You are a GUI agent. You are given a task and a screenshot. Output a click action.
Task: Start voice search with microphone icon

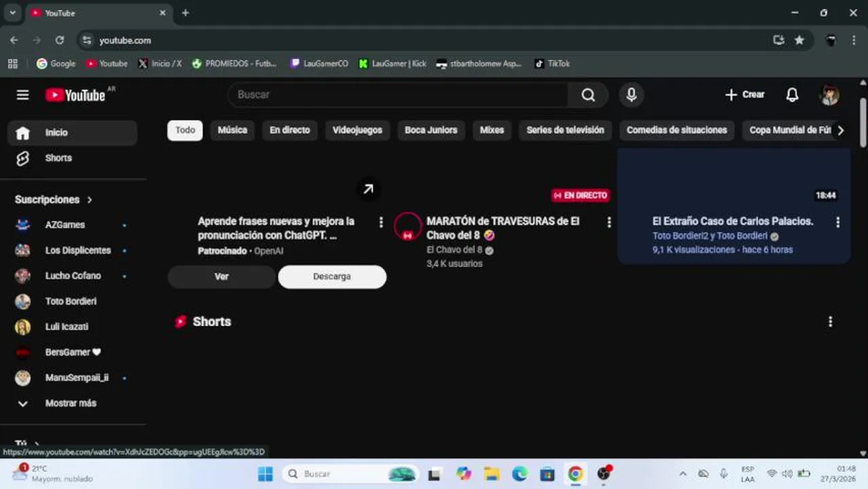tap(631, 95)
